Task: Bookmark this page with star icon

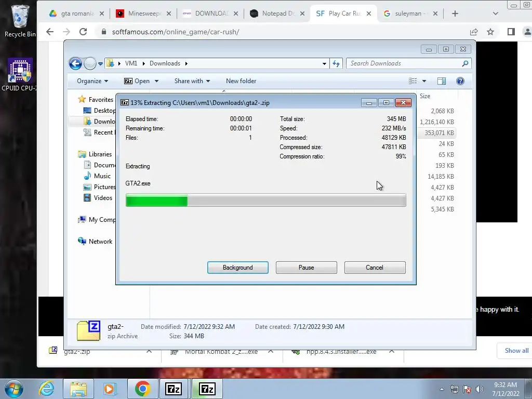Action: pos(490,32)
